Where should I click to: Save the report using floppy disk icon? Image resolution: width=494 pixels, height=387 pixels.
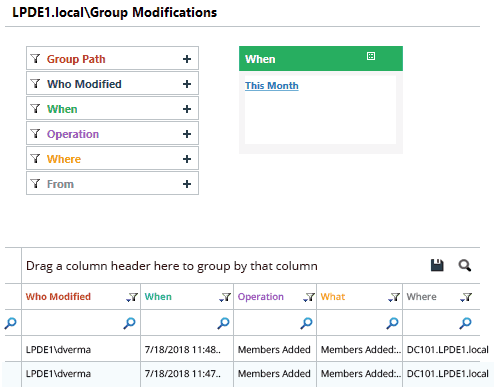point(437,265)
